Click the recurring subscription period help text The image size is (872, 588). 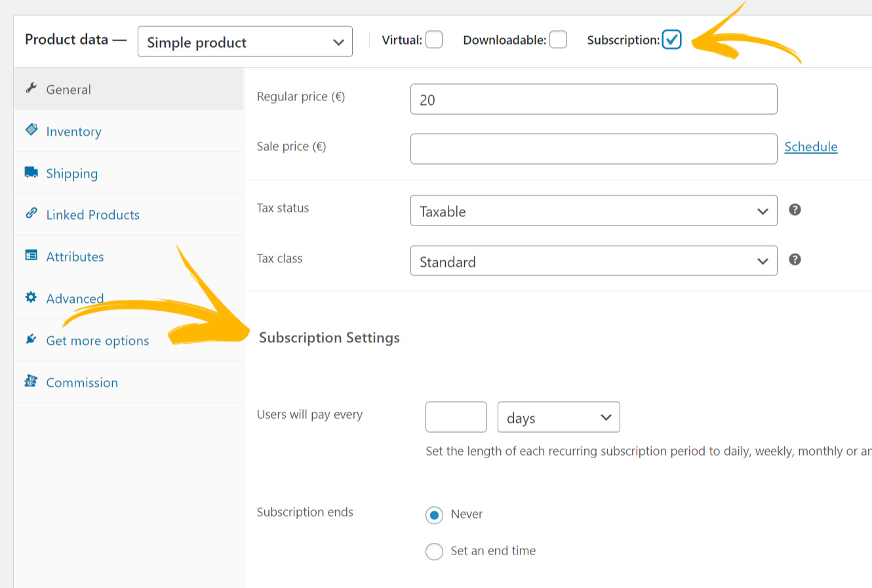tap(648, 451)
